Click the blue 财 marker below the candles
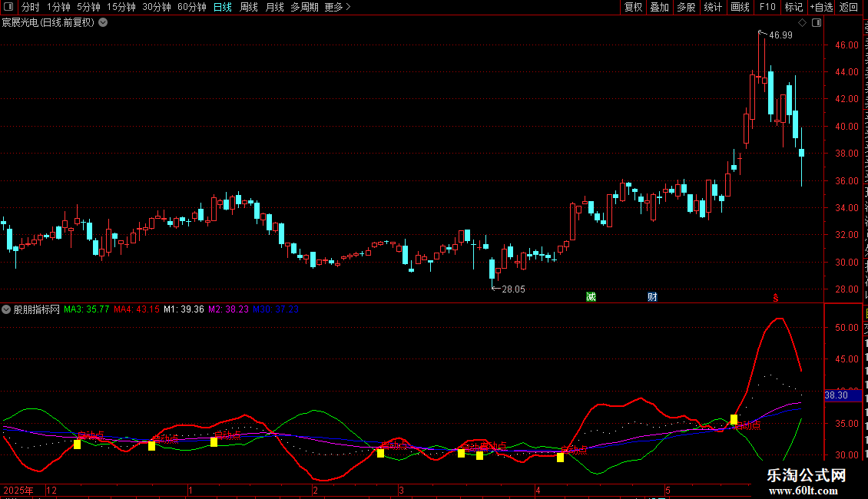Screen dimensions: 868x499 pos(652,297)
